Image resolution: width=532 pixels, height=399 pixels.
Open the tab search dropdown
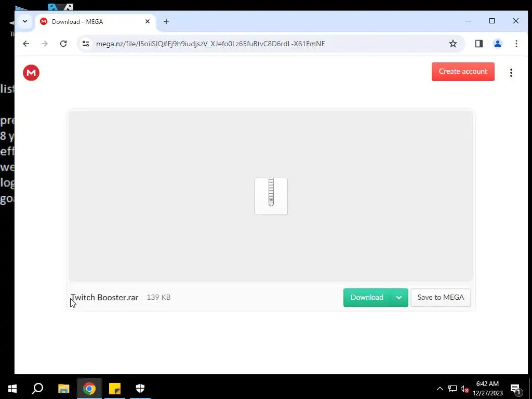(25, 21)
